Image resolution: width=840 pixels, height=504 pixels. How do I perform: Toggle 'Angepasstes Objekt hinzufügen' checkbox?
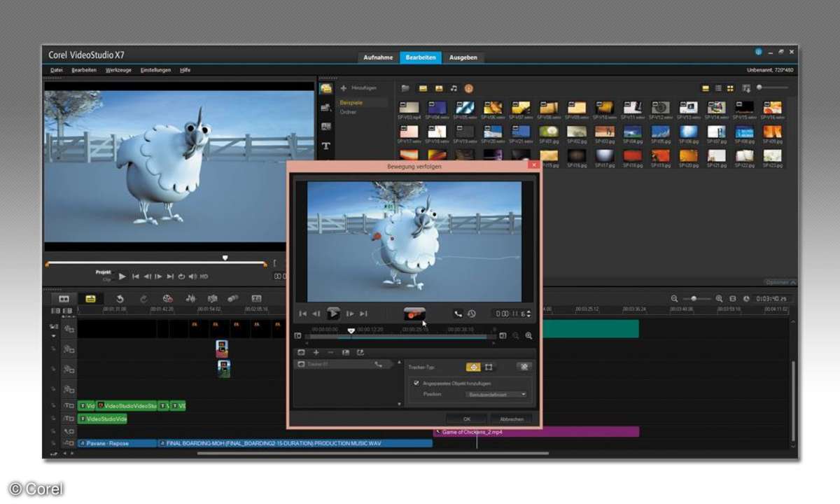click(416, 383)
